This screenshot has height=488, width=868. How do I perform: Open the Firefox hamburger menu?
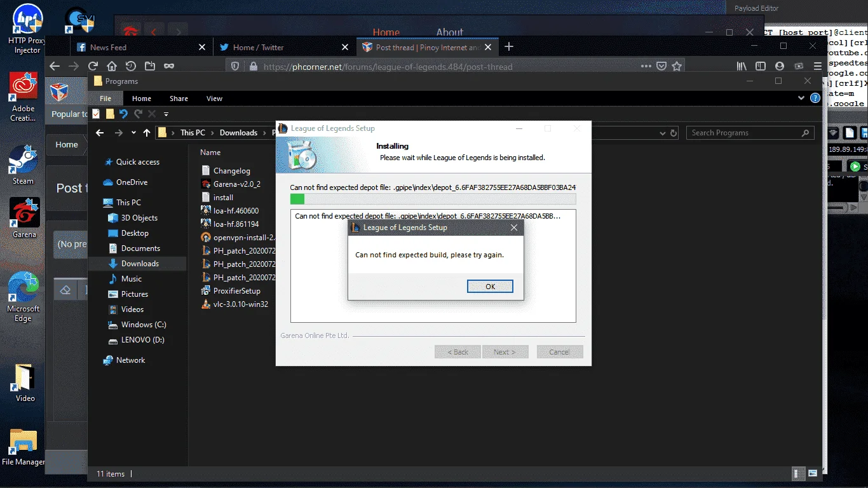point(818,66)
